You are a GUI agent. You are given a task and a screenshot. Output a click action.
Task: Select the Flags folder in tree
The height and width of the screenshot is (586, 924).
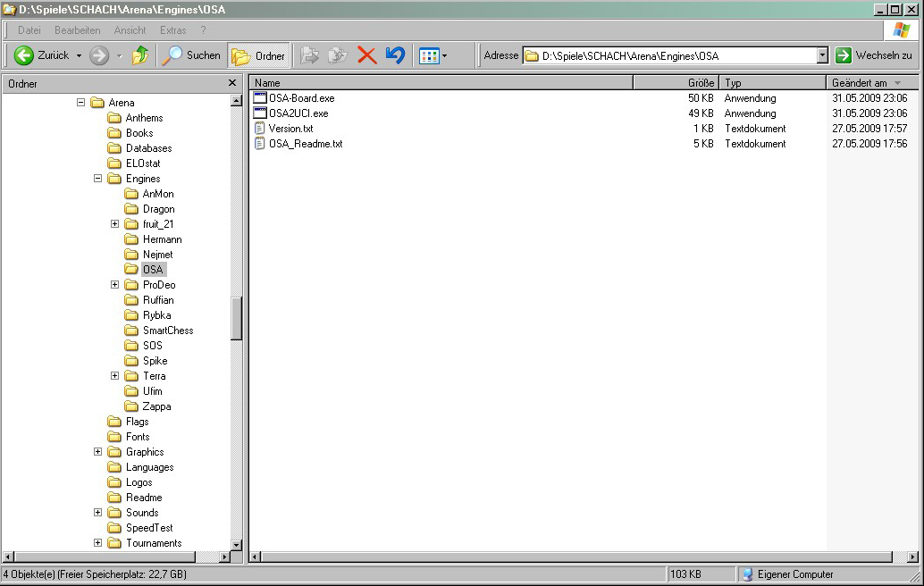[137, 422]
